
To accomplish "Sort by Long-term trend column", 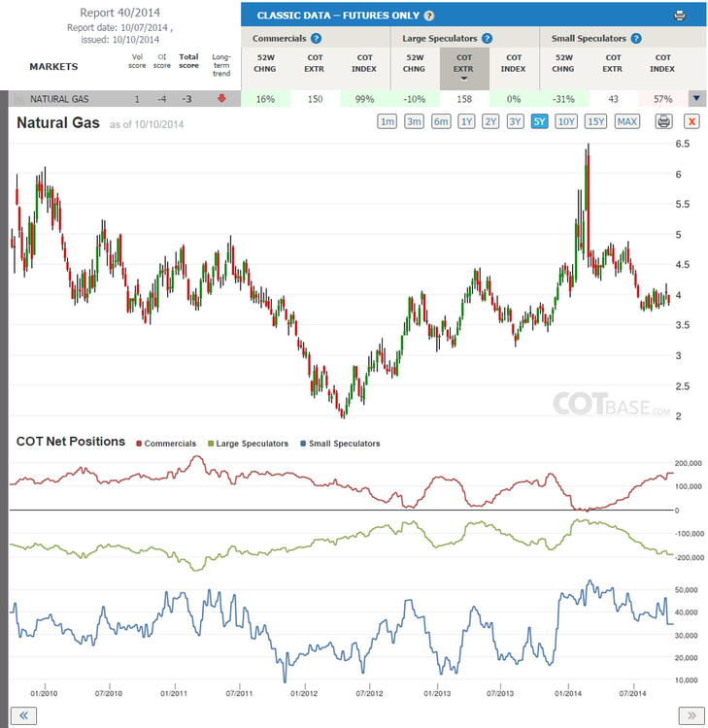I will click(x=221, y=65).
